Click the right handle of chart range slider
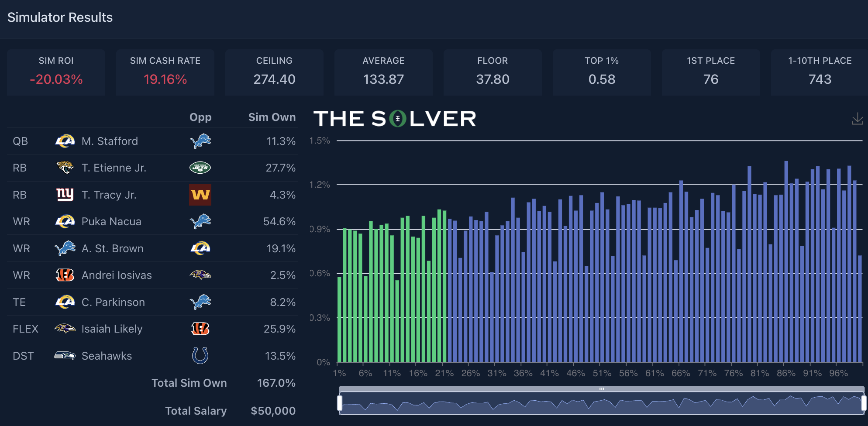This screenshot has width=868, height=426. pos(863,403)
